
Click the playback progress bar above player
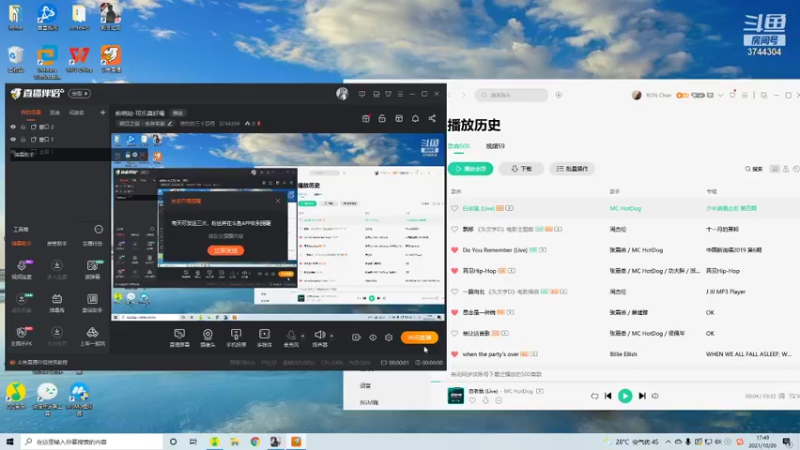click(x=615, y=381)
